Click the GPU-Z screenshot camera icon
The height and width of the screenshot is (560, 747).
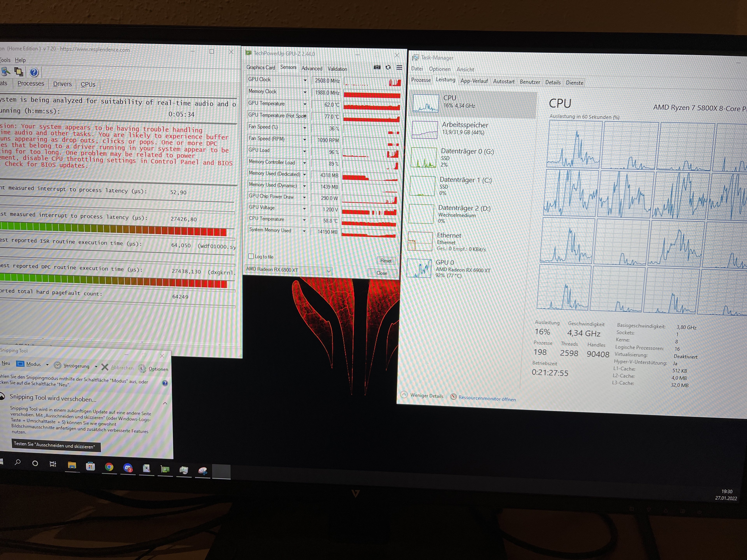(x=377, y=67)
